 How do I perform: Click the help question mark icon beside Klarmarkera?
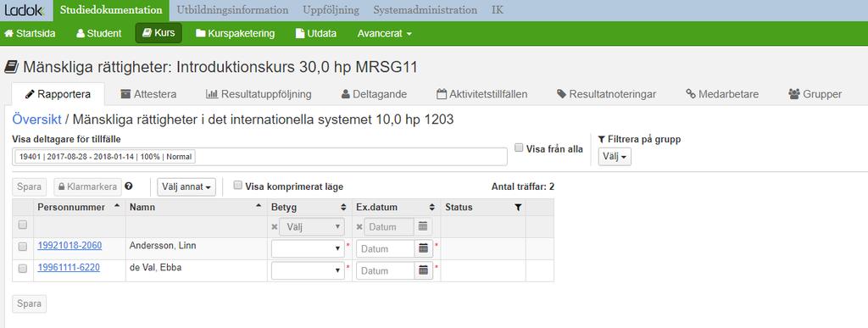click(129, 186)
